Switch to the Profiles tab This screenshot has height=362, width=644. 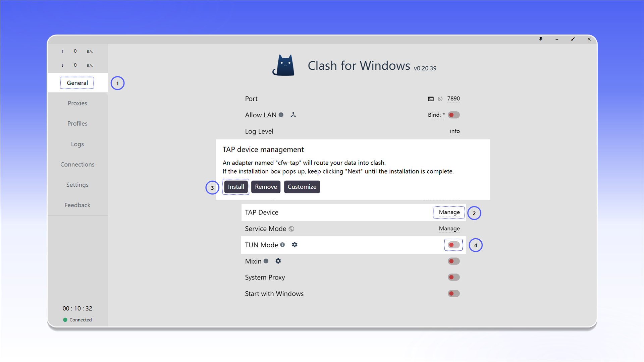(77, 123)
